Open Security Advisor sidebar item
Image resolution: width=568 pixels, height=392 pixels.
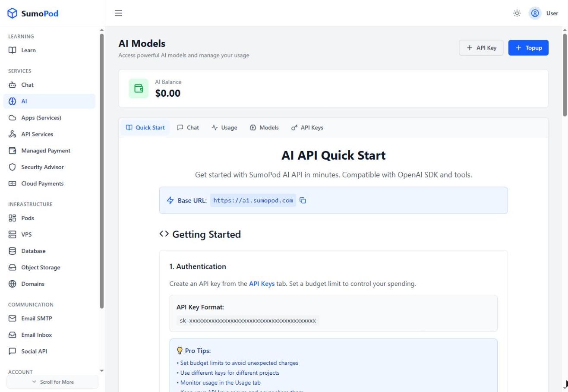[49, 167]
